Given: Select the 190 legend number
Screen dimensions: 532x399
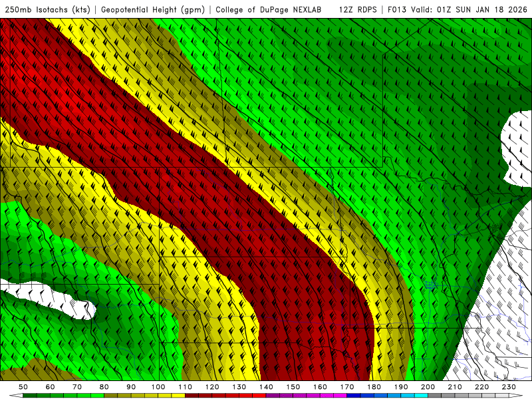Looking at the screenshot, I should tap(401, 387).
